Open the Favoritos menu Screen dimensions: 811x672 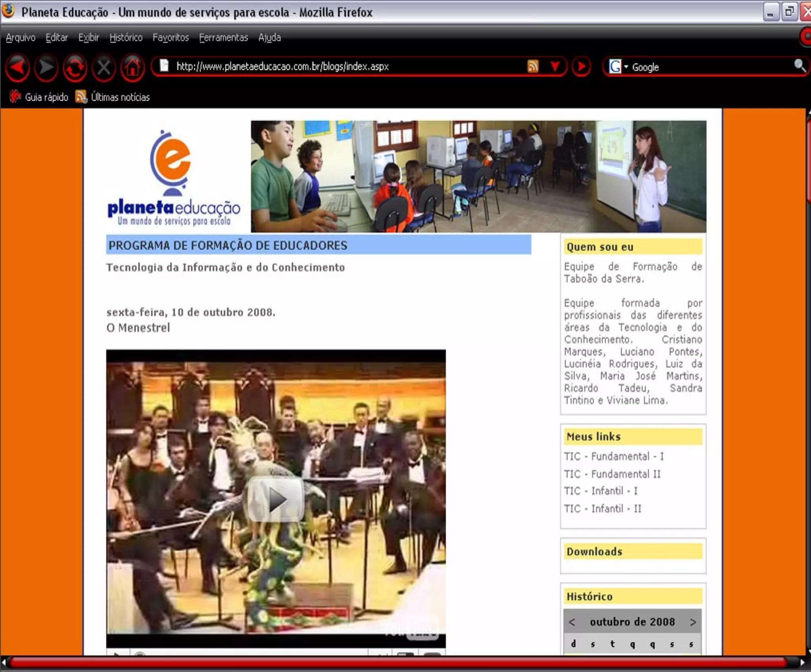coord(171,38)
